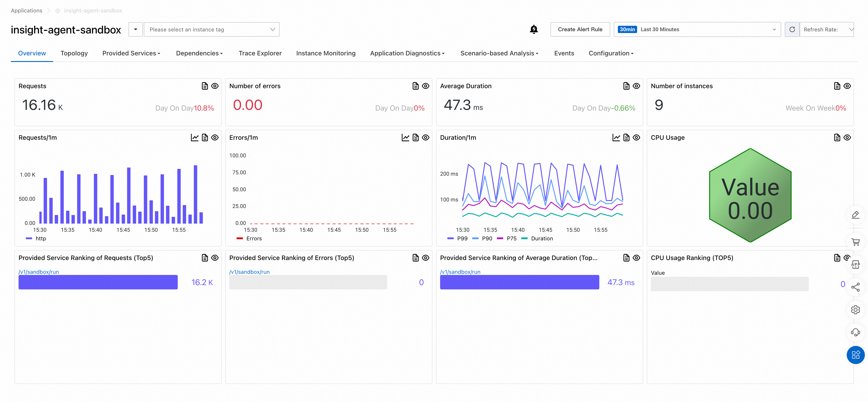Open document icon in Number of errors panel
This screenshot has width=868, height=402.
pos(415,86)
